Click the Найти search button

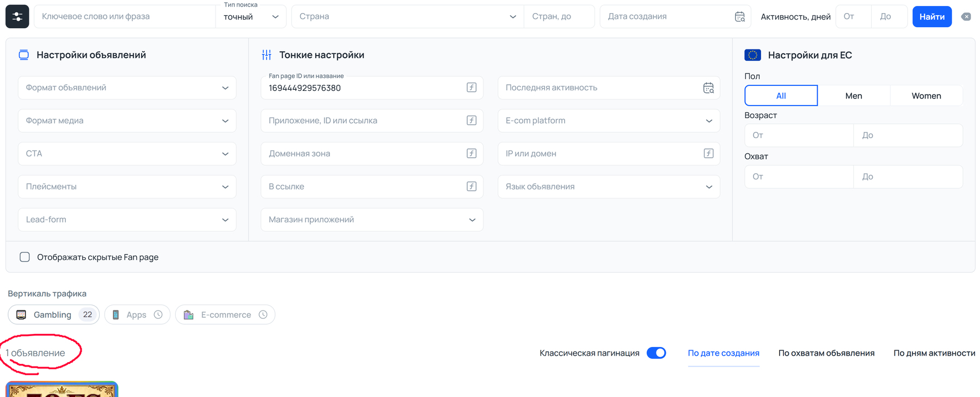[x=932, y=17]
